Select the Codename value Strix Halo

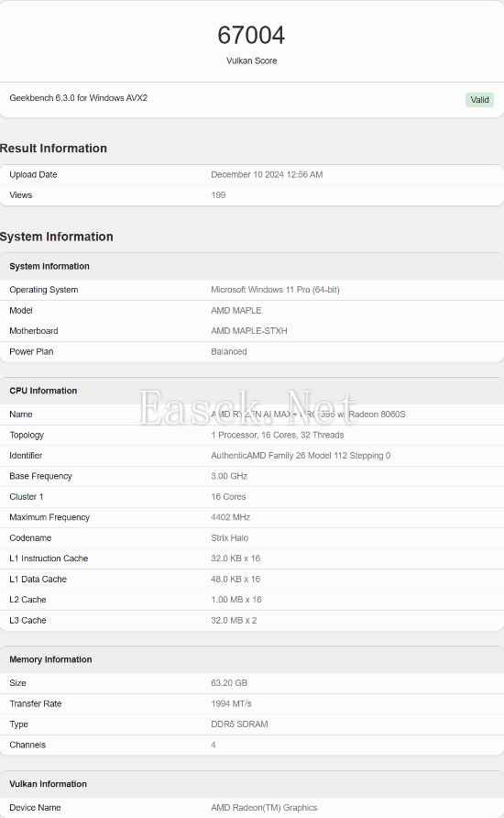click(x=230, y=538)
